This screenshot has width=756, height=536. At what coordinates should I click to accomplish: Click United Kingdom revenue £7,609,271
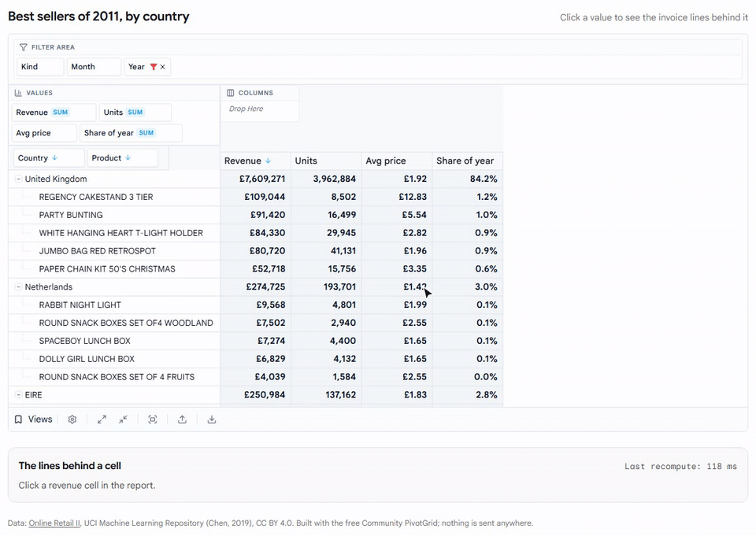(255, 179)
